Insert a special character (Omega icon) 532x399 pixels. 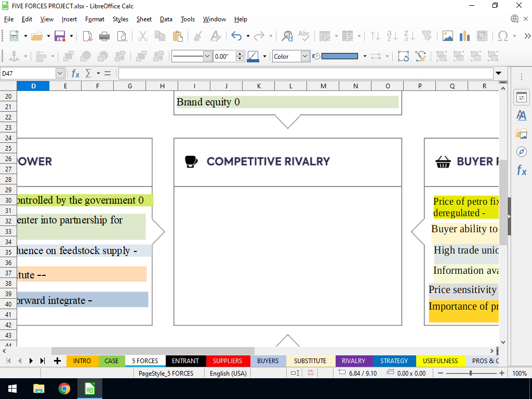point(502,36)
